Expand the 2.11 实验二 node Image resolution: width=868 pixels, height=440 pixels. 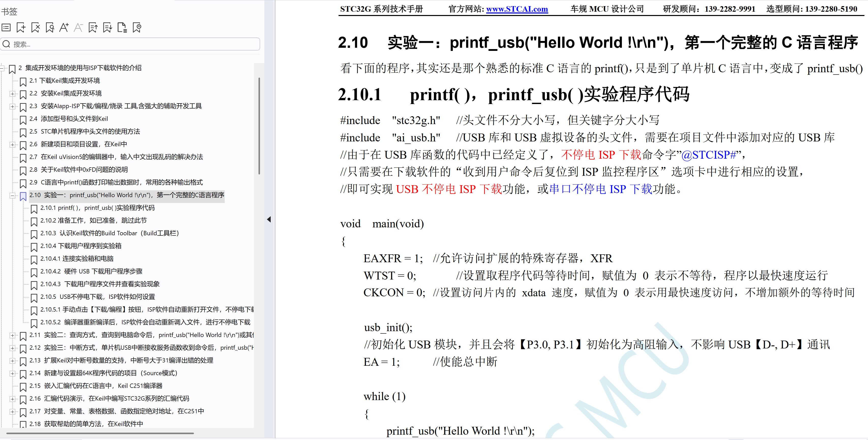12,335
